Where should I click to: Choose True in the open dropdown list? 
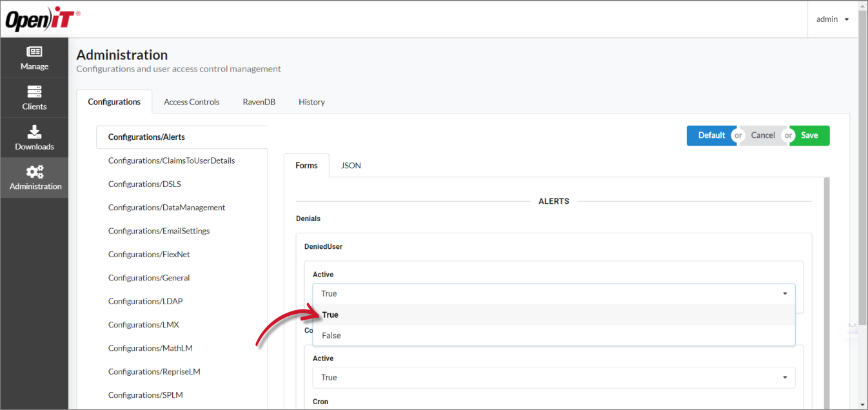click(554, 315)
